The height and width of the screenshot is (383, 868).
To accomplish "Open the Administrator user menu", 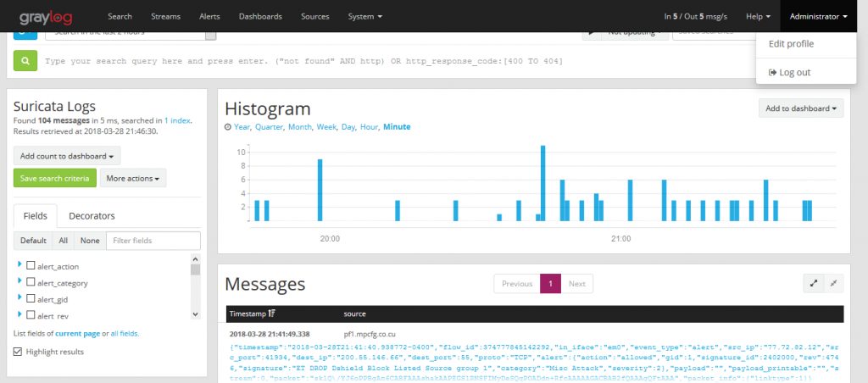I will pos(818,17).
